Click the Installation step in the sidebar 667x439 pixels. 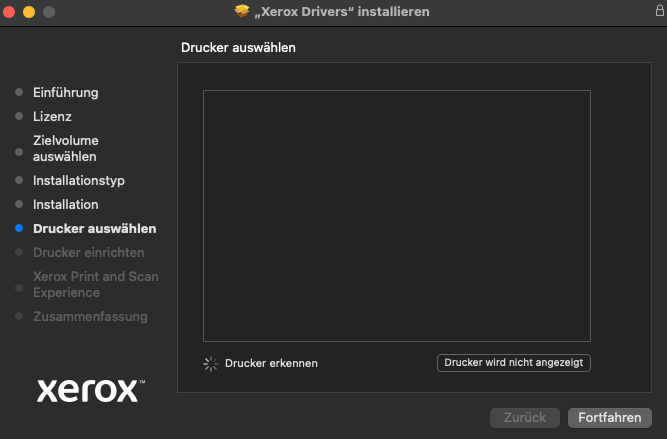[x=66, y=204]
